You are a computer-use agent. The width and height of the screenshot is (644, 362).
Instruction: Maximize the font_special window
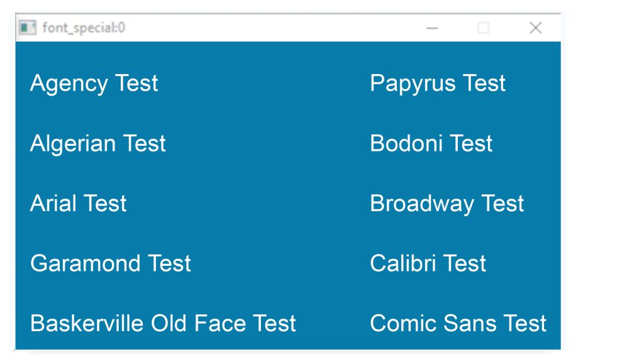click(483, 28)
